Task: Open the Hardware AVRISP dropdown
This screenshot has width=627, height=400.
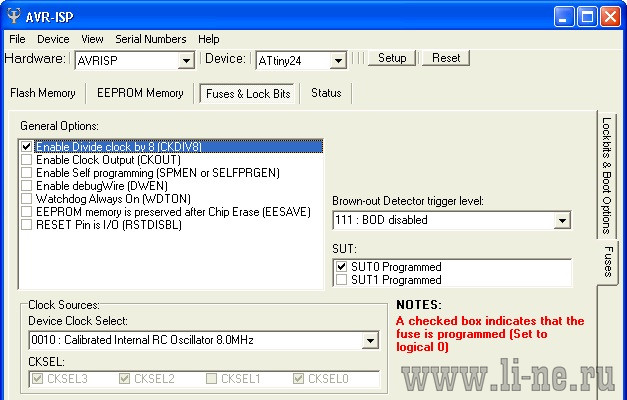Action: coord(186,61)
